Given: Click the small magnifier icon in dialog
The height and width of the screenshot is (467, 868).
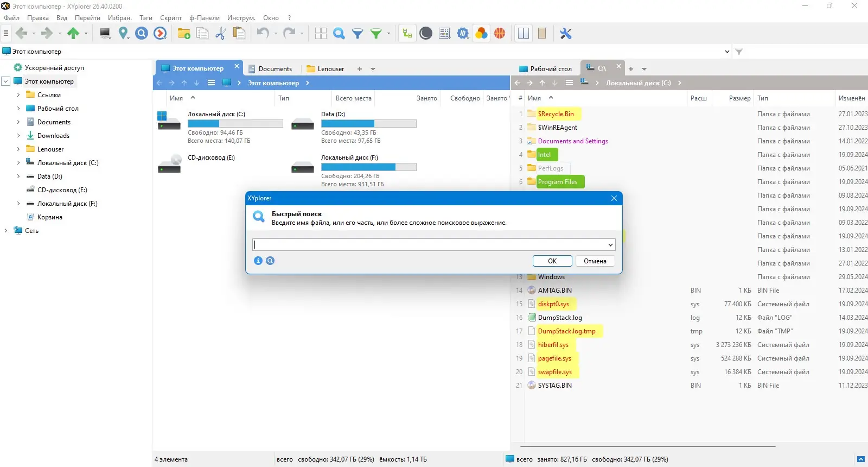Looking at the screenshot, I should click(270, 261).
